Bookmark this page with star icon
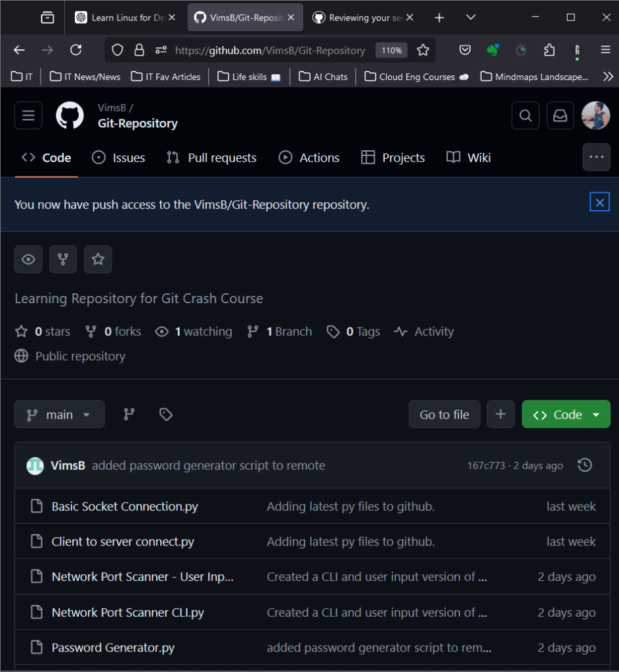The width and height of the screenshot is (619, 672). (423, 50)
